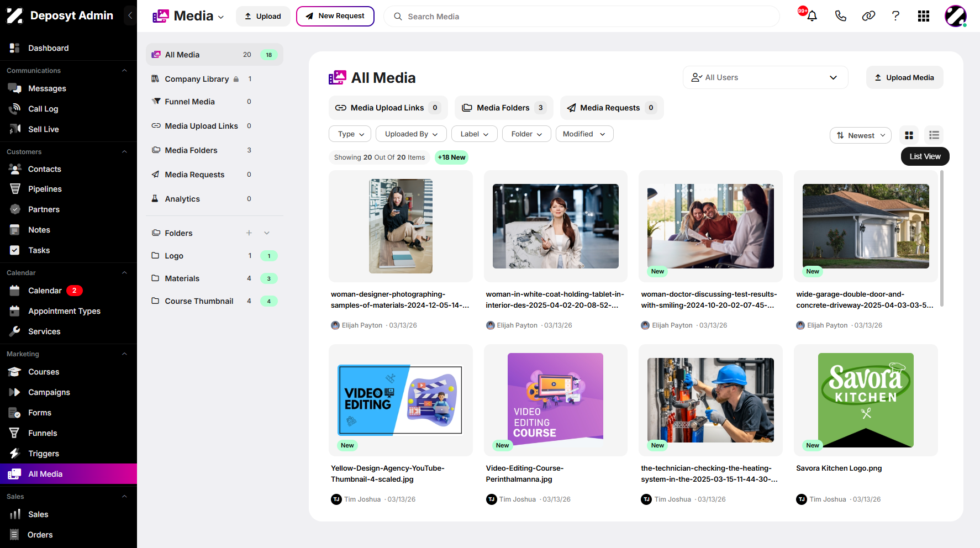Screen dimensions: 980x548
Task: Click the +18 New badge
Action: (451, 157)
